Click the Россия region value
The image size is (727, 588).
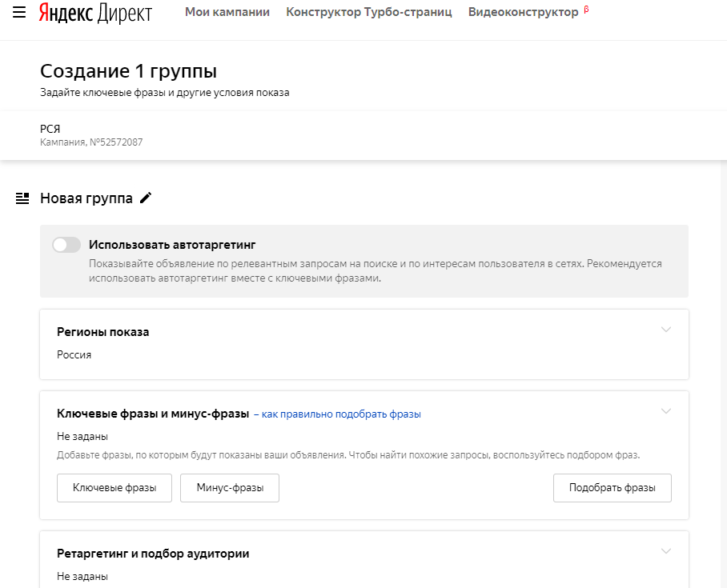pyautogui.click(x=74, y=354)
